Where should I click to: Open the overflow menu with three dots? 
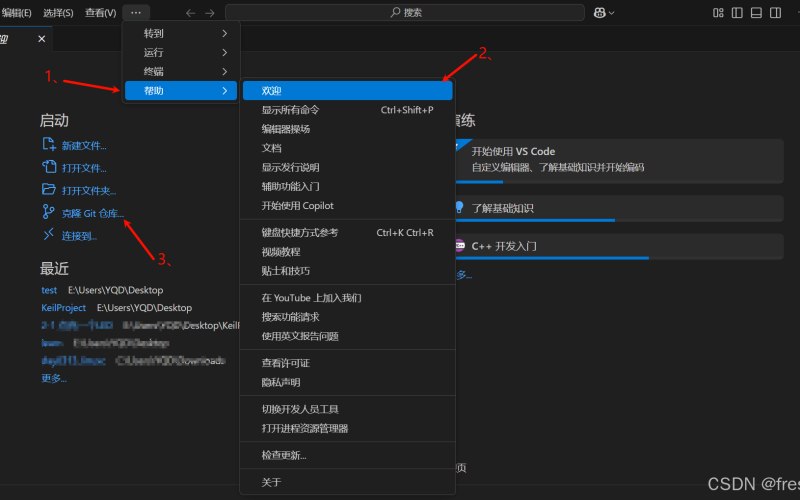pos(136,13)
